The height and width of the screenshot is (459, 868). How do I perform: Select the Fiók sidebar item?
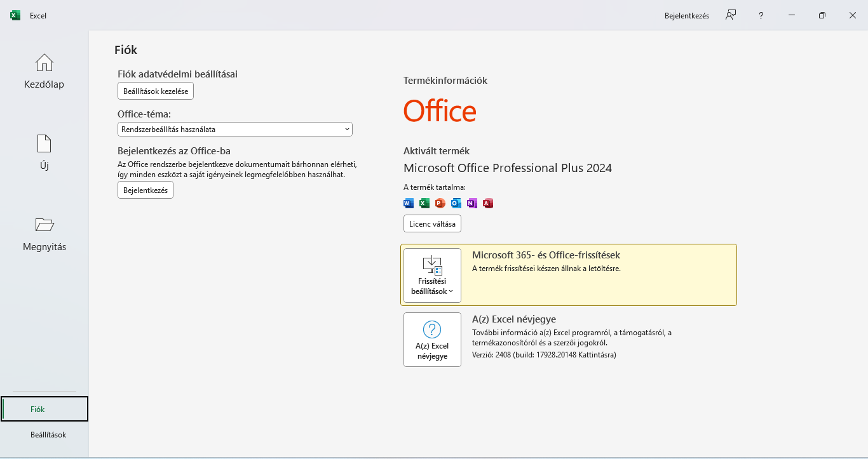click(x=44, y=409)
